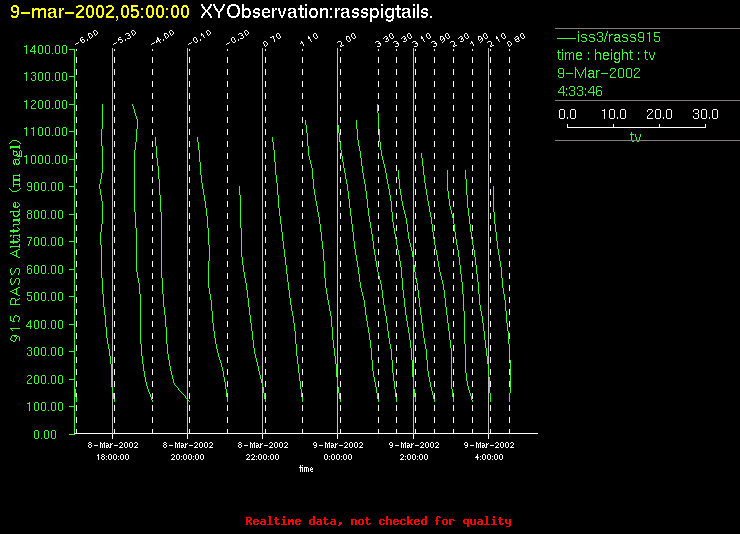Screen dimensions: 740x534
Task: Click the 20.0 mark on tv scale
Action: pos(659,115)
